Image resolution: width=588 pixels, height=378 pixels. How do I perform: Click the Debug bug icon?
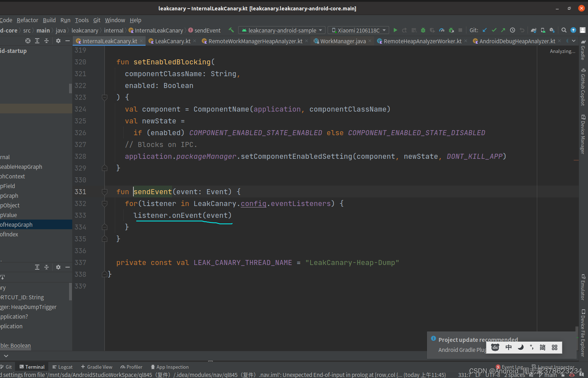(x=423, y=30)
